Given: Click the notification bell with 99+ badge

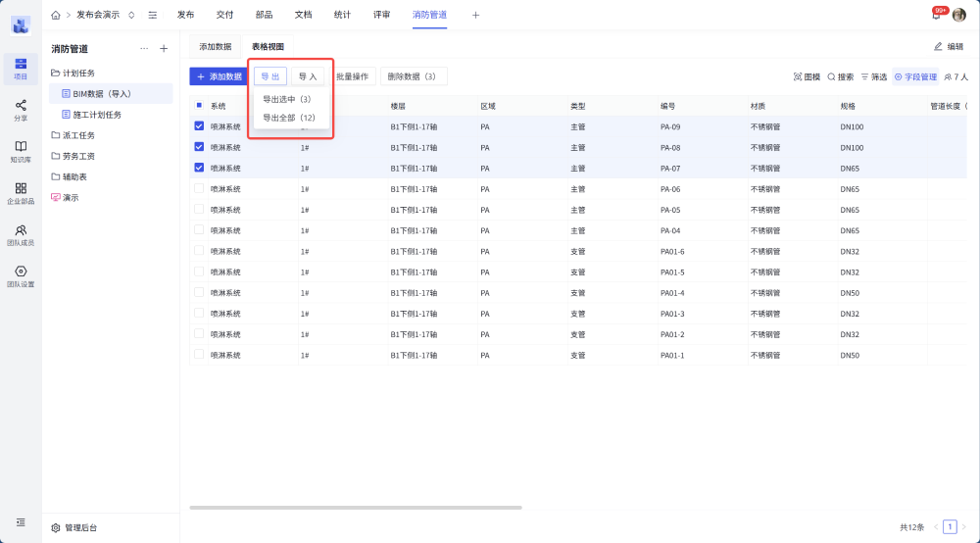Looking at the screenshot, I should (936, 15).
